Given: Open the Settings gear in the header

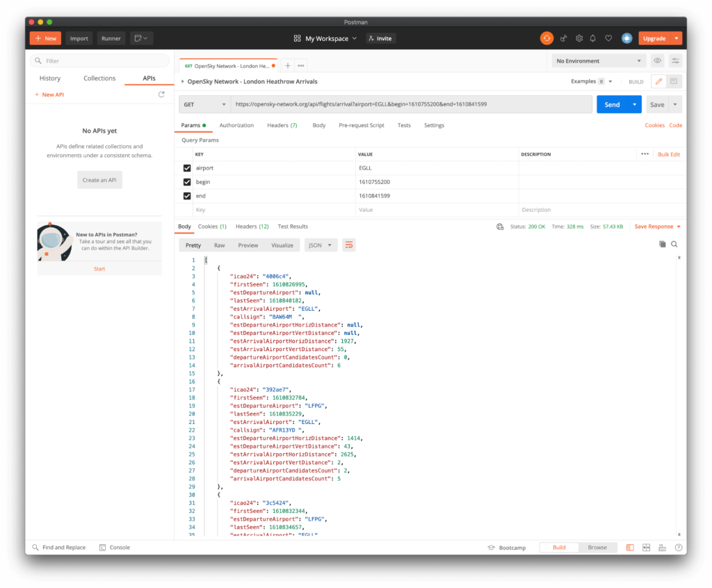Looking at the screenshot, I should (578, 38).
